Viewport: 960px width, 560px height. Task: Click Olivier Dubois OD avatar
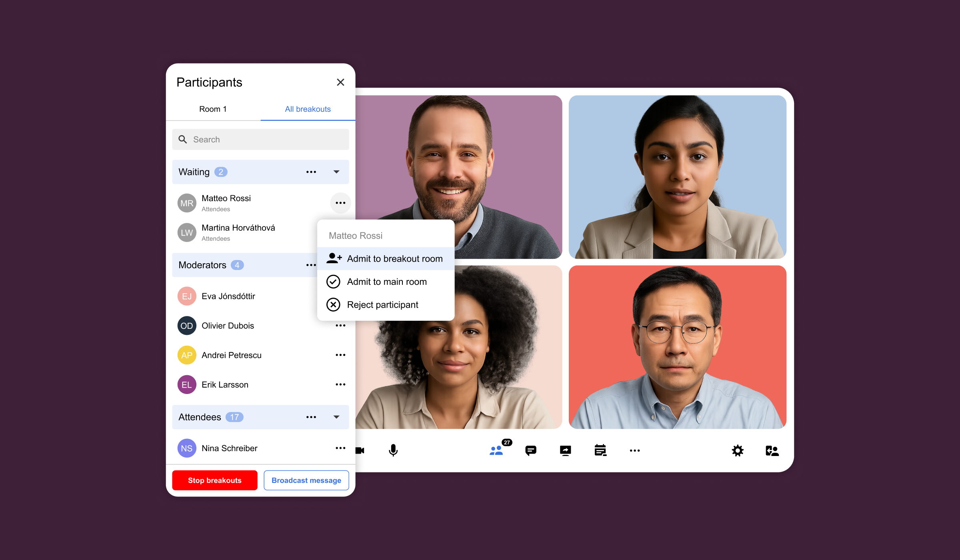pos(187,326)
